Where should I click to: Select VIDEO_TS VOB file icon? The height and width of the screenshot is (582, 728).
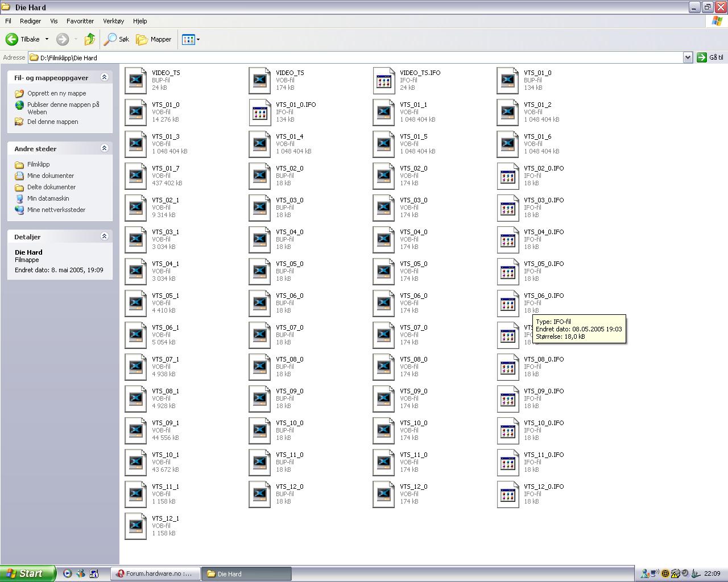point(260,80)
